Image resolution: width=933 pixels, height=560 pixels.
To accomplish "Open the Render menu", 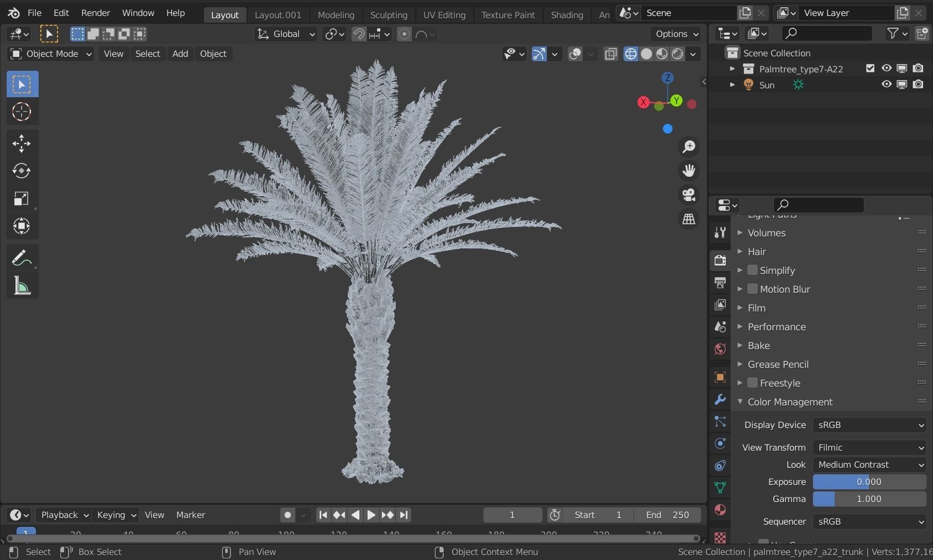I will (x=96, y=13).
